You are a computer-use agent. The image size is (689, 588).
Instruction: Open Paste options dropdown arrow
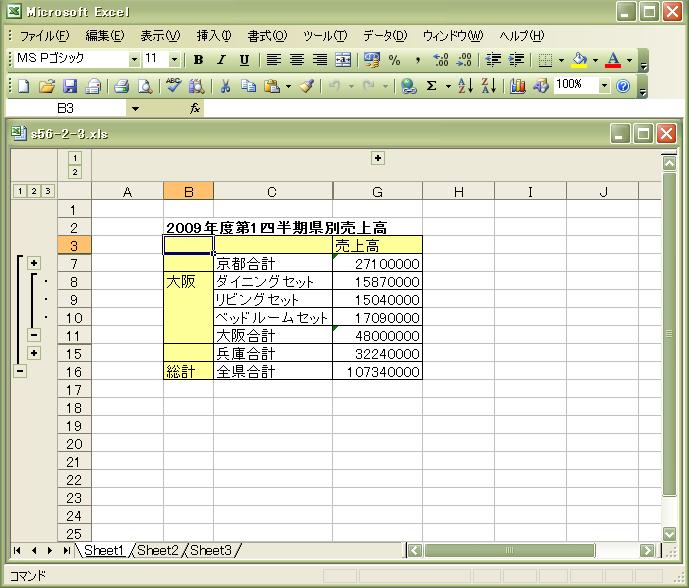[288, 87]
